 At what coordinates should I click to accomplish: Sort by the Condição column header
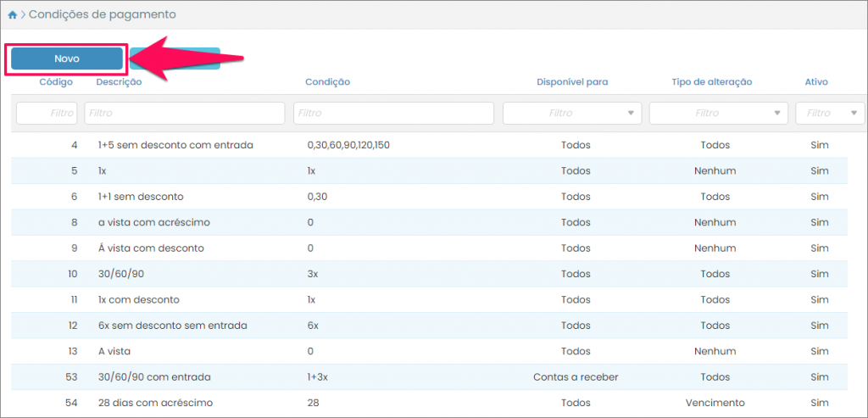click(327, 82)
